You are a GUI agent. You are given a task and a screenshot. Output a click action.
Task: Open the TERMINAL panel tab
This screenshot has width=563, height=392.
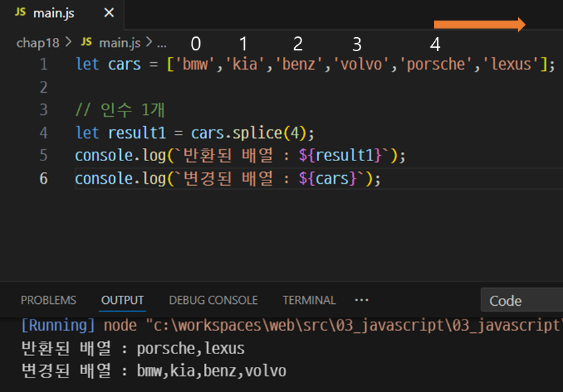(309, 300)
